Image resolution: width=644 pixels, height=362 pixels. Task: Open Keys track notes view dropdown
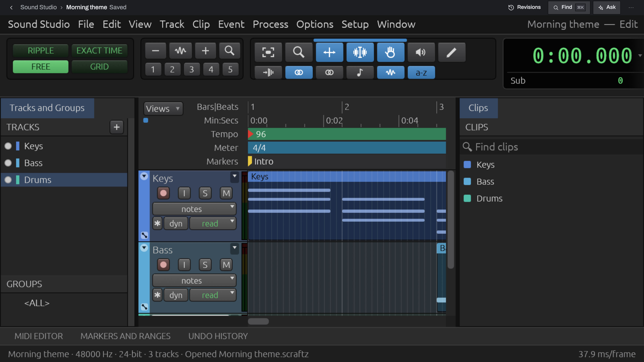point(194,209)
